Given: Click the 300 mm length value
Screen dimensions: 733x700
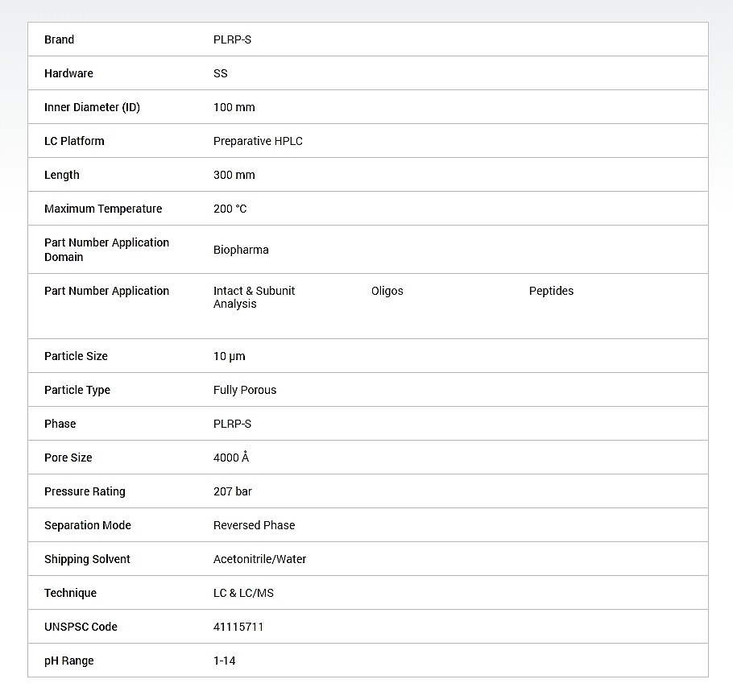Looking at the screenshot, I should [234, 175].
